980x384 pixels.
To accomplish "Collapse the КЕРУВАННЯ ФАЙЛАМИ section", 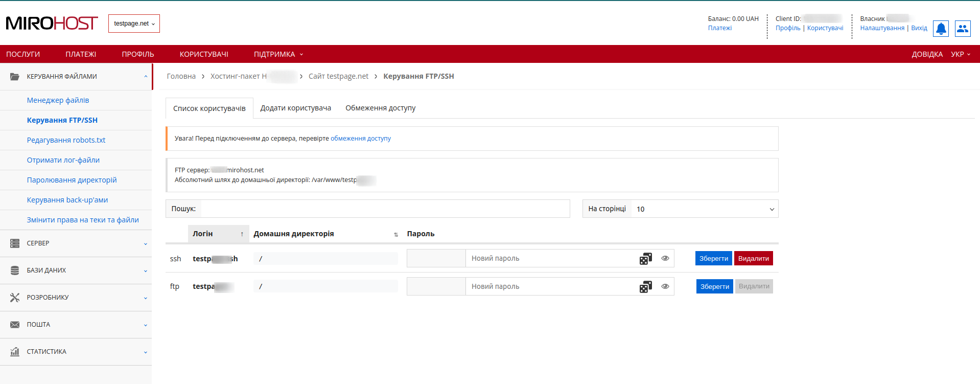I will 76,77.
